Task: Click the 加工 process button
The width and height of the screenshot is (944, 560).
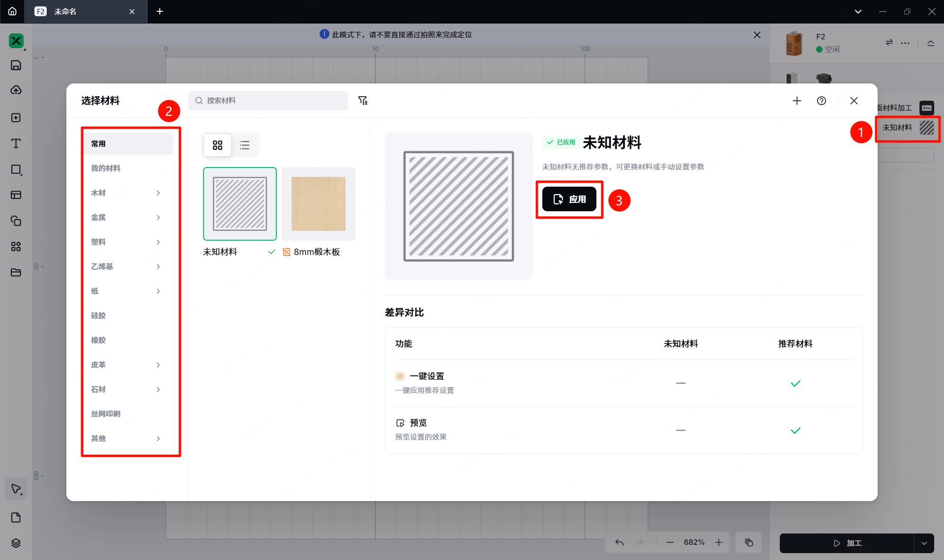Action: tap(847, 543)
